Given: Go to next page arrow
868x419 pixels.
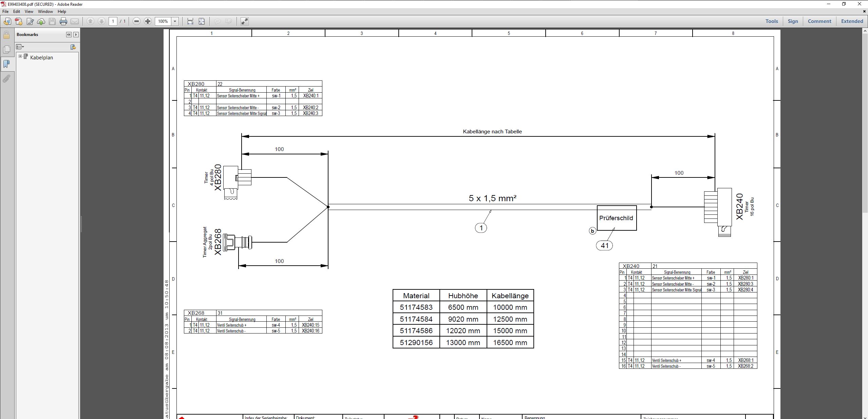Looking at the screenshot, I should [x=101, y=21].
